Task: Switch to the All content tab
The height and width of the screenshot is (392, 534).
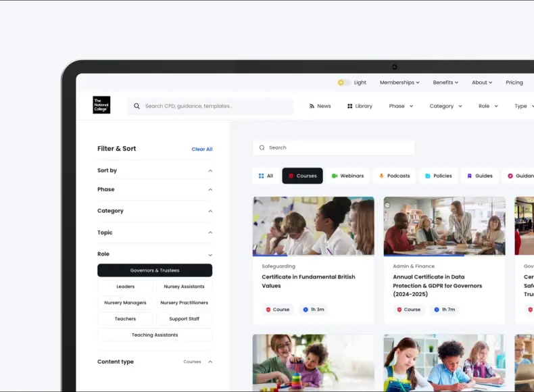Action: click(x=266, y=176)
